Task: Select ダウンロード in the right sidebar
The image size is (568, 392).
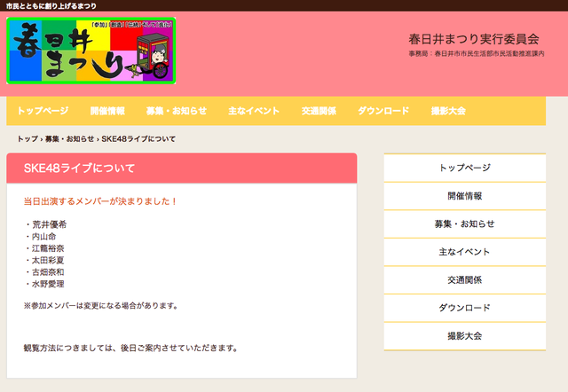Action: (x=465, y=308)
